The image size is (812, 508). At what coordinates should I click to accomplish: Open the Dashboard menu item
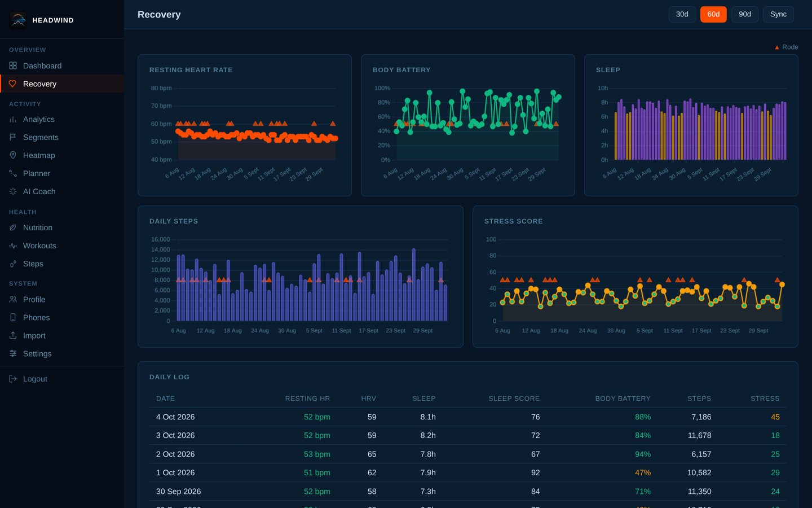coord(62,65)
